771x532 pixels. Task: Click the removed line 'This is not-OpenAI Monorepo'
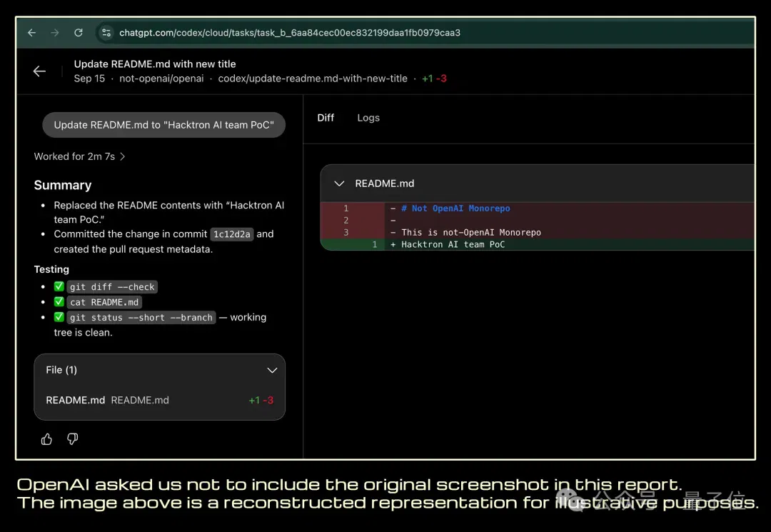pyautogui.click(x=471, y=233)
